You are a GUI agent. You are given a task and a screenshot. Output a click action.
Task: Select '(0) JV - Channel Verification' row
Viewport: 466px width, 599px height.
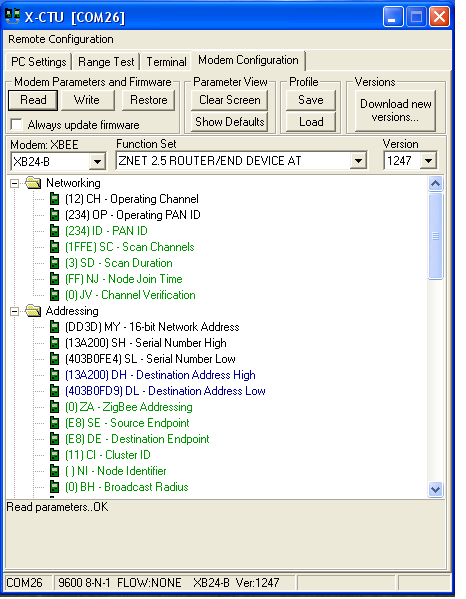(130, 295)
